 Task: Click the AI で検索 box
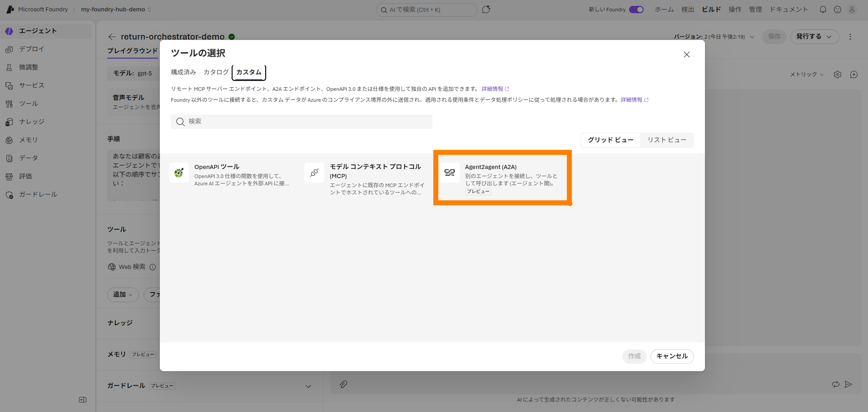(x=427, y=10)
